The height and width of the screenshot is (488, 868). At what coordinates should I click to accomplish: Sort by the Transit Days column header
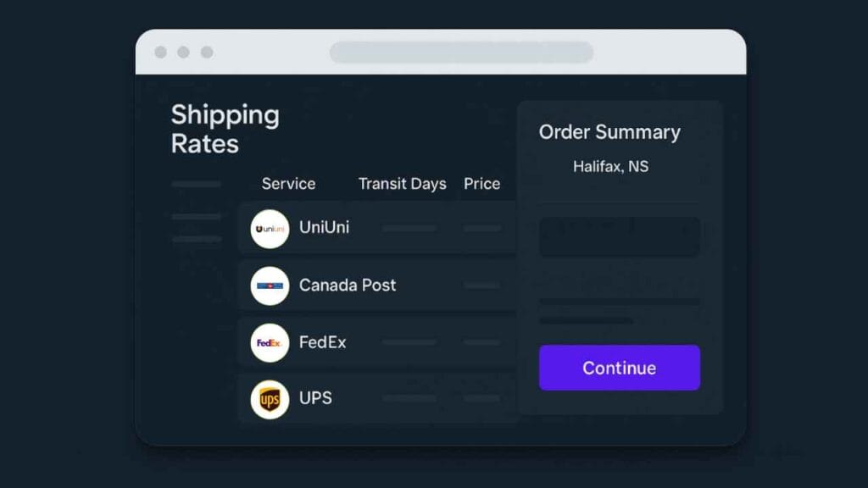(402, 184)
